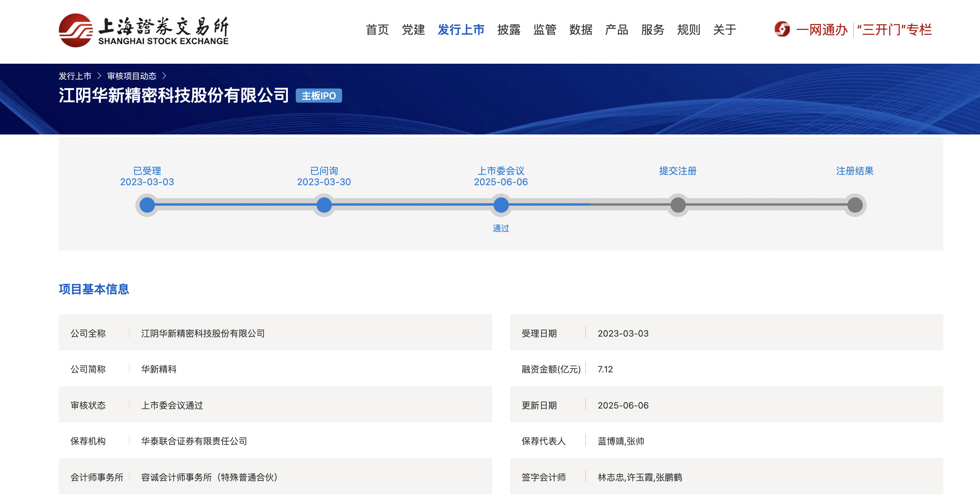Open the 服务 menu item
980x497 pixels.
click(x=653, y=29)
